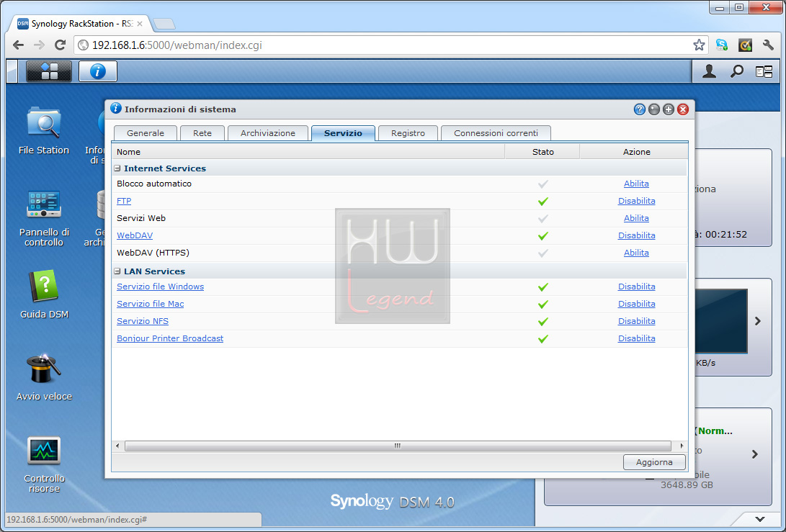786x532 pixels.
Task: Open File Station desktop icon
Action: pos(44,130)
